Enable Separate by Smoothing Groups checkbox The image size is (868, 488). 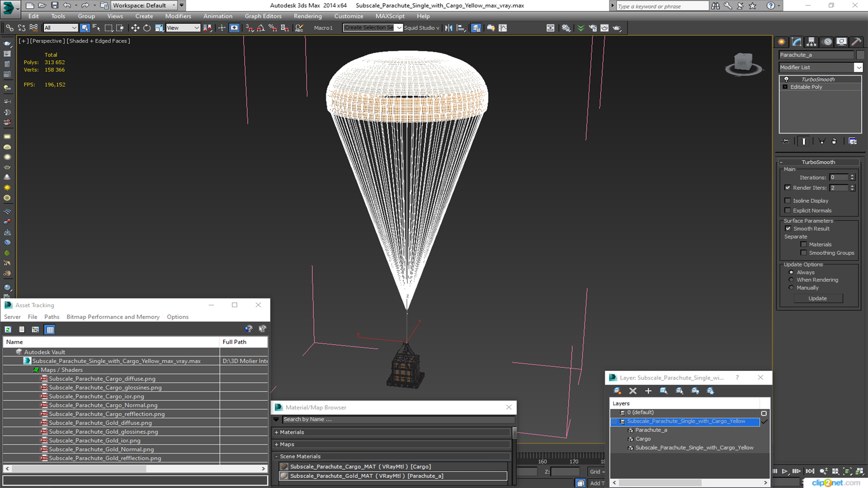point(803,253)
